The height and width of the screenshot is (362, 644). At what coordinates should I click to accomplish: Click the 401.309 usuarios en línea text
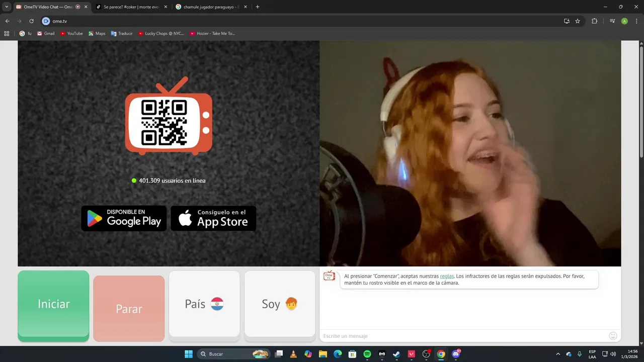pyautogui.click(x=172, y=180)
